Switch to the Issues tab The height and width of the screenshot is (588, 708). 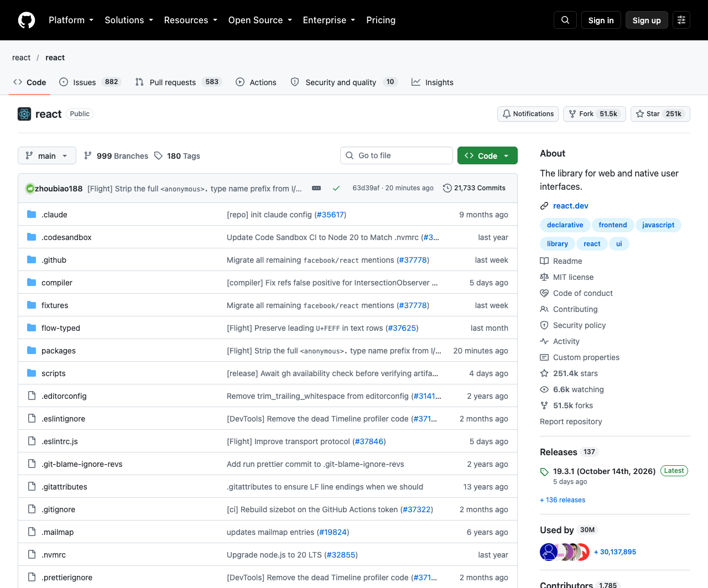click(90, 82)
